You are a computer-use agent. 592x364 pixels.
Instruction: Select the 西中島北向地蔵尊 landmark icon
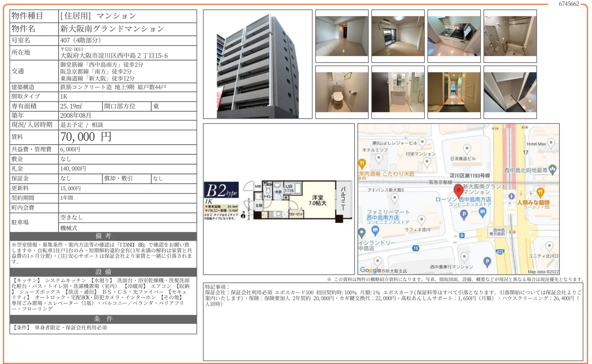[x=553, y=169]
